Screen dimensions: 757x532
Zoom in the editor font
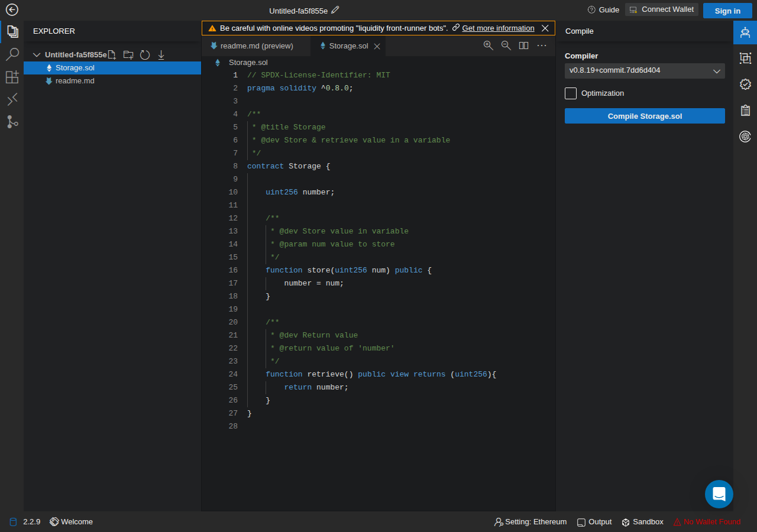[x=488, y=46]
